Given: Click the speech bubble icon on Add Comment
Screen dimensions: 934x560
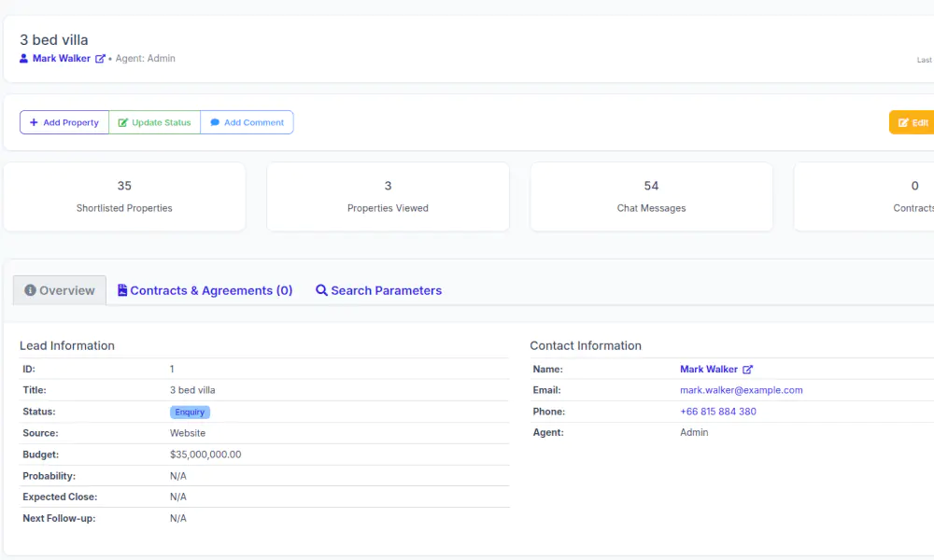Looking at the screenshot, I should coord(215,122).
